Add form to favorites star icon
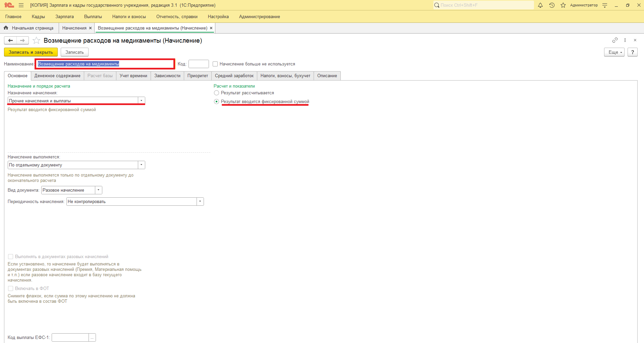Viewport: 644px width, 343px height. point(36,41)
